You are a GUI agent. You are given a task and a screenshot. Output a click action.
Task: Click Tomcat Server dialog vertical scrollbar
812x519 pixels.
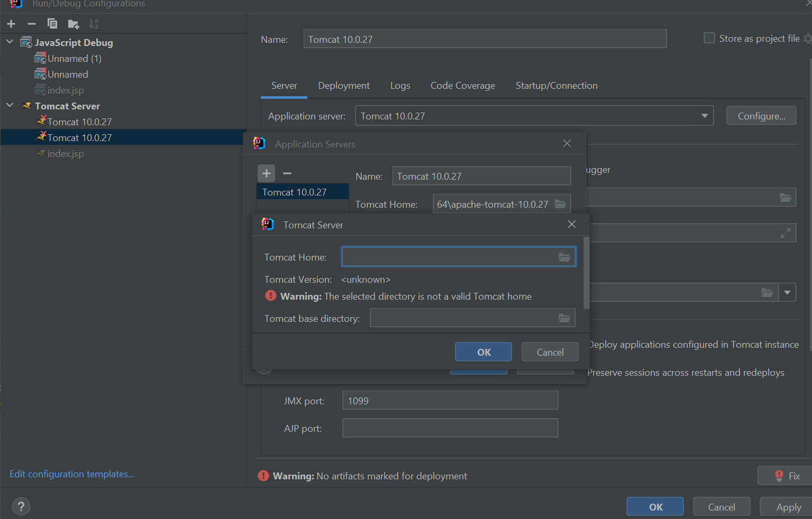pyautogui.click(x=586, y=273)
